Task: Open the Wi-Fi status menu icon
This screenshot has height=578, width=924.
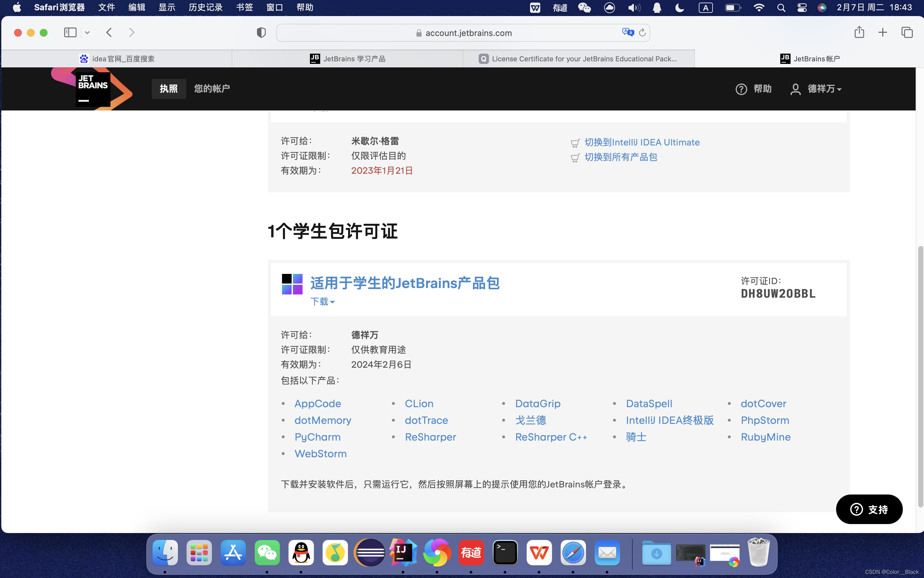Action: tap(759, 8)
